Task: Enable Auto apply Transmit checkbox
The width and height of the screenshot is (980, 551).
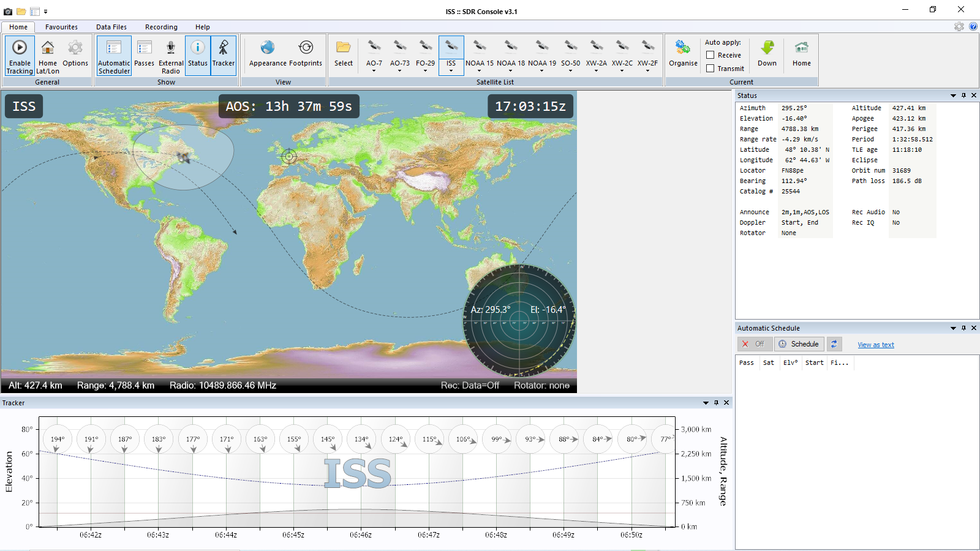Action: [x=710, y=69]
